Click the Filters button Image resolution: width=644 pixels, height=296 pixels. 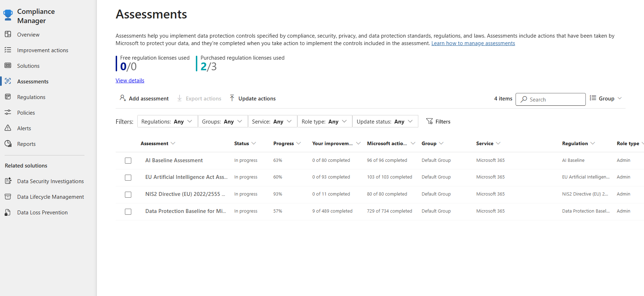[438, 121]
